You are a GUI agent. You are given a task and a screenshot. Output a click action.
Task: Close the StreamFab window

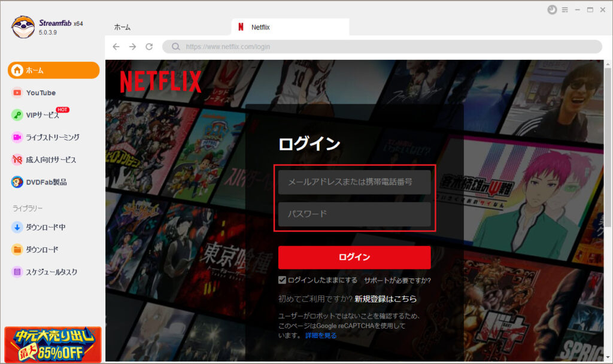point(603,10)
